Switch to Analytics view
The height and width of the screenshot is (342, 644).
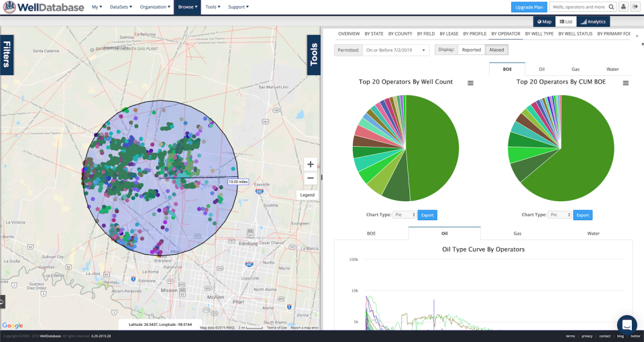(x=593, y=21)
